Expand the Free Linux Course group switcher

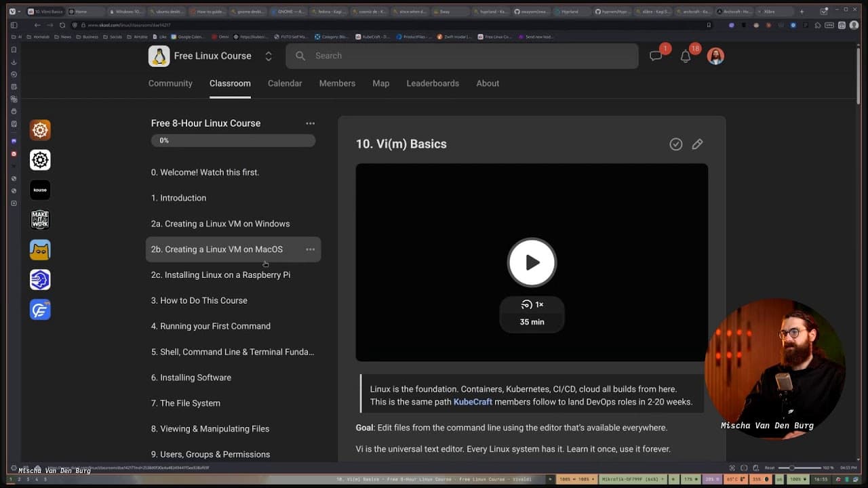tap(269, 56)
